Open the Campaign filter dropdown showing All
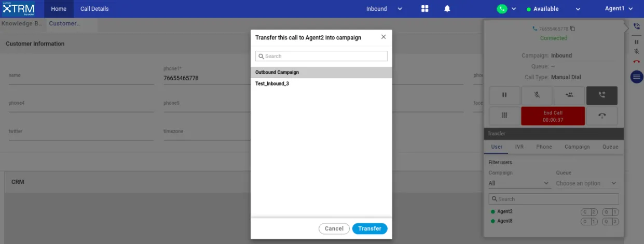This screenshot has width=644, height=244. (519, 183)
